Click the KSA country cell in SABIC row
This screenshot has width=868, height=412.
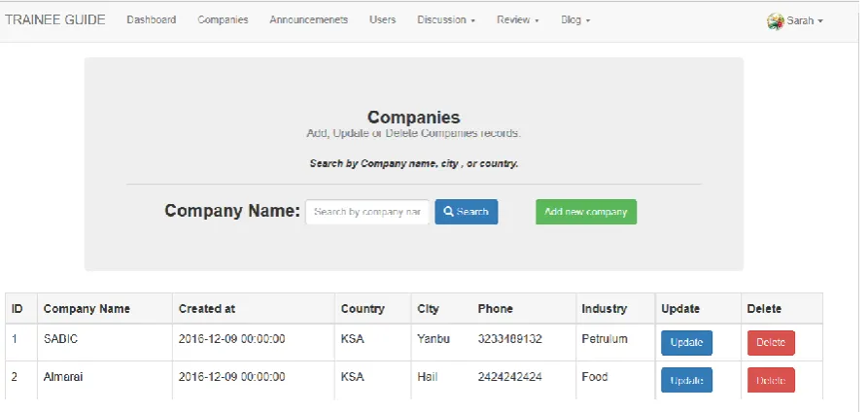pos(352,339)
